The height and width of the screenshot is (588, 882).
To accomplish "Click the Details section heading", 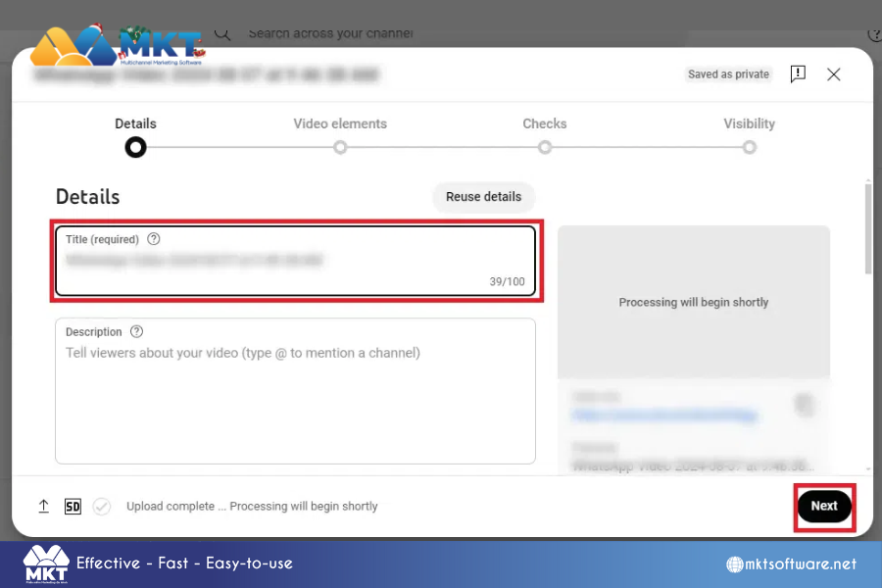I will (88, 197).
